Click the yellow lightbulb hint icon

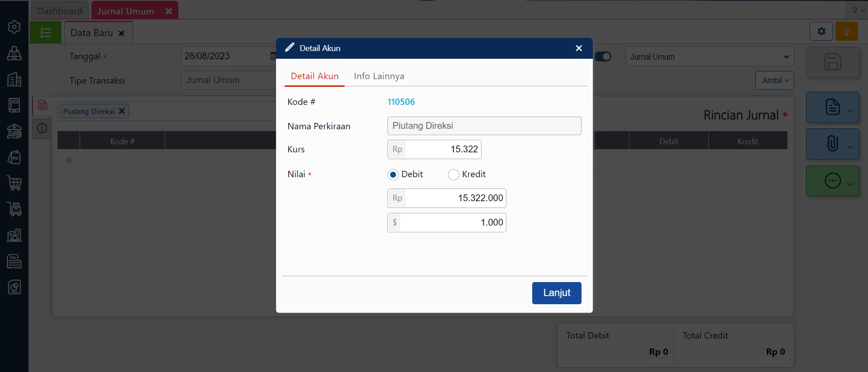pyautogui.click(x=846, y=32)
